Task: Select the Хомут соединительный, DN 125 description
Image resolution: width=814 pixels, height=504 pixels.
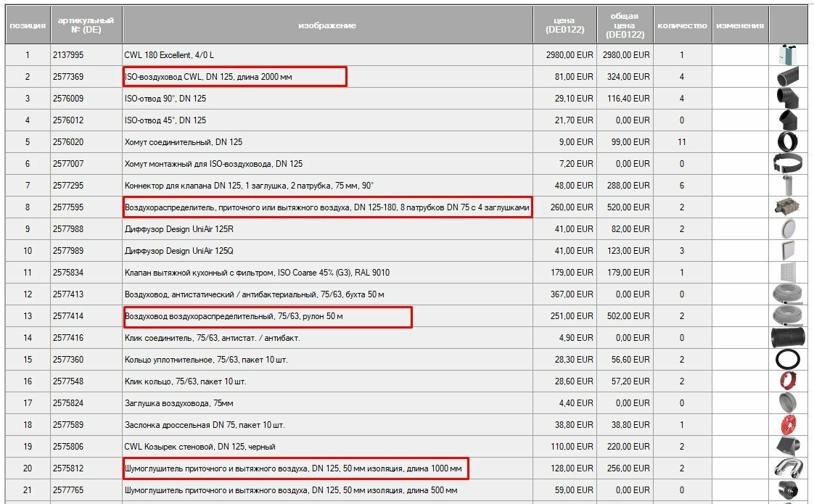Action: (184, 142)
